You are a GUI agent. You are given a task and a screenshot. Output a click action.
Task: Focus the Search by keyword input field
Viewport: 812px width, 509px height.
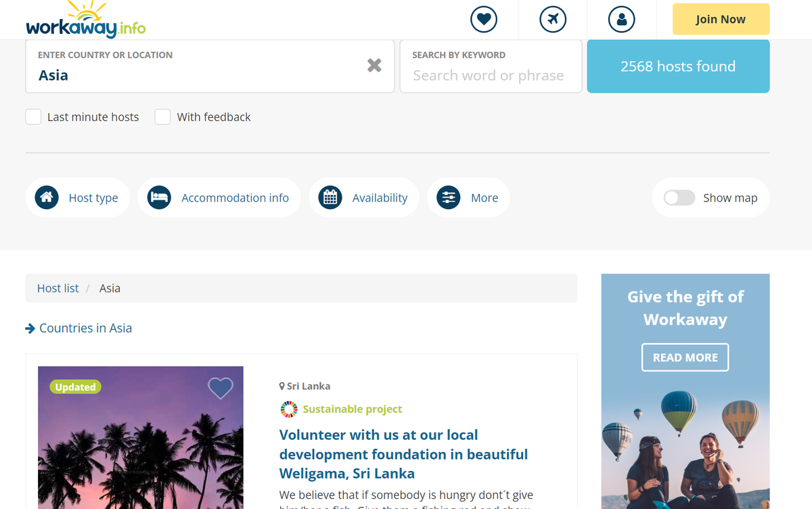pos(491,66)
